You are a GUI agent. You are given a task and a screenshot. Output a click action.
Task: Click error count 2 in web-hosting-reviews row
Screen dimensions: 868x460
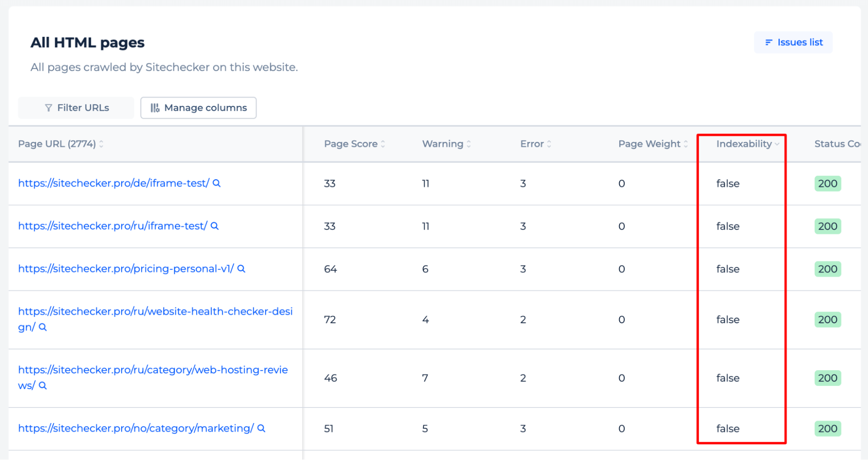pos(523,378)
